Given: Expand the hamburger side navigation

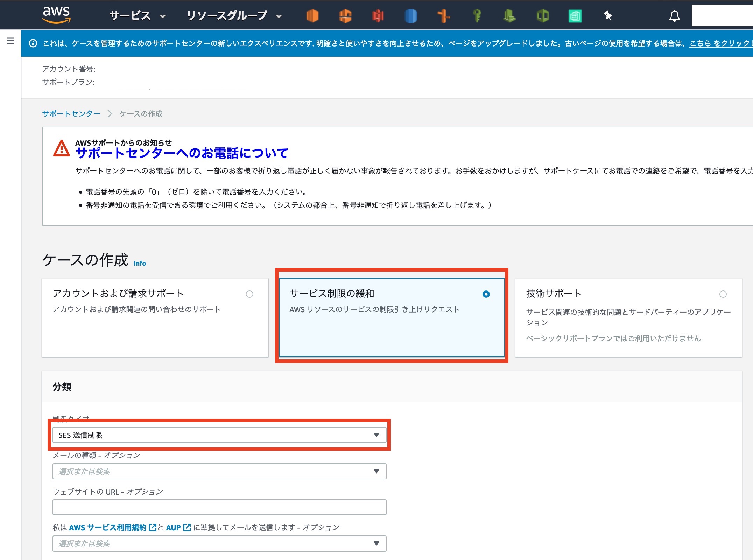Looking at the screenshot, I should pos(10,41).
